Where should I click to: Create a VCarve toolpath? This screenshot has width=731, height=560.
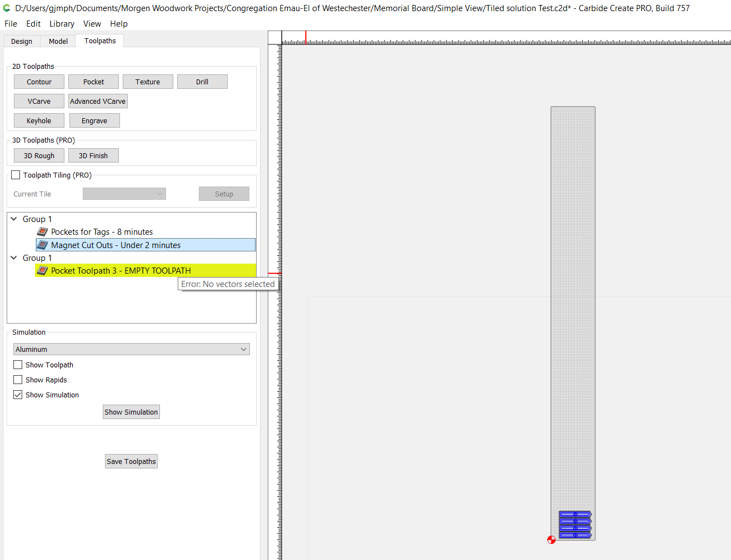pyautogui.click(x=39, y=101)
